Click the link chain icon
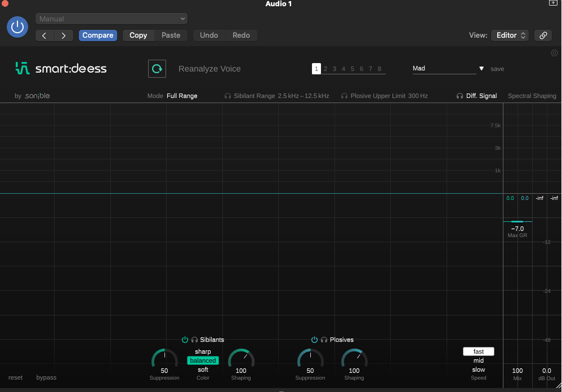Image resolution: width=562 pixels, height=392 pixels. 543,35
